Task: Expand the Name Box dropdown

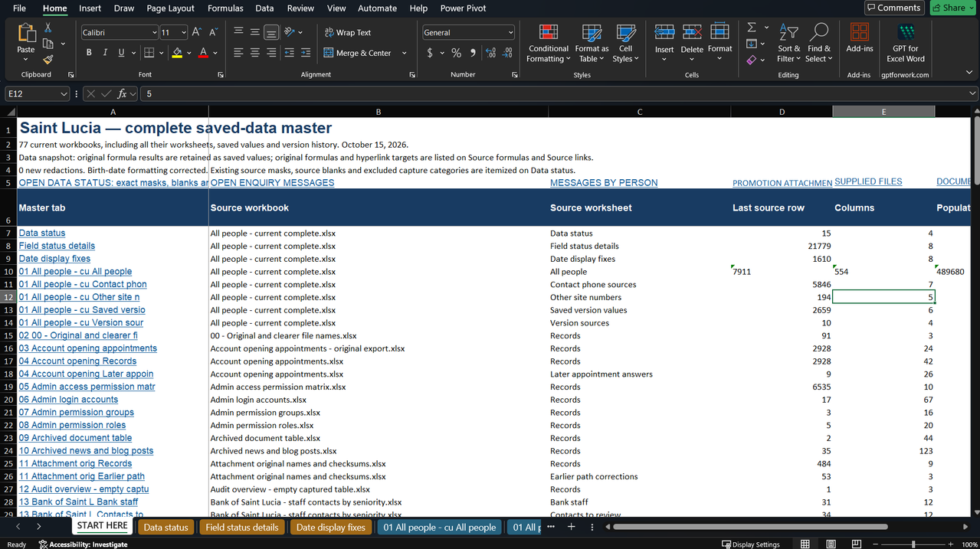Action: (x=64, y=94)
